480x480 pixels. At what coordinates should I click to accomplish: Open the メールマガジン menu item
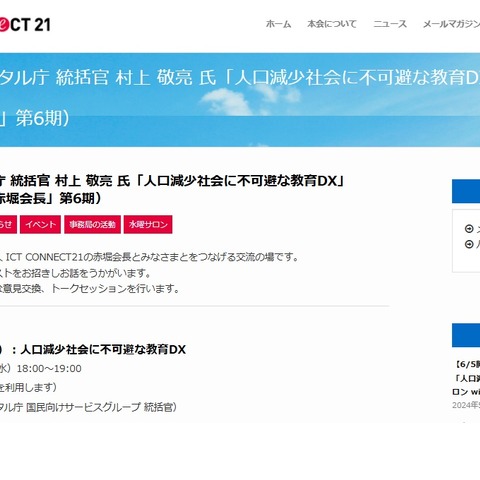click(451, 24)
